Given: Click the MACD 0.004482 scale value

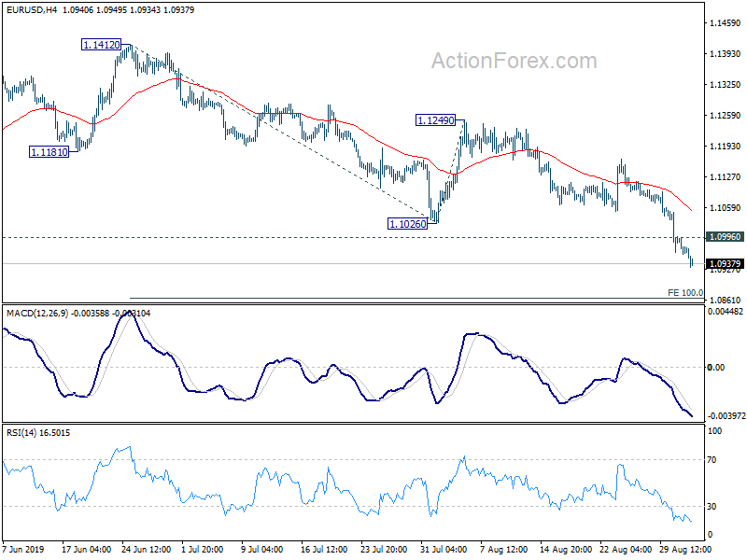Looking at the screenshot, I should (x=726, y=312).
